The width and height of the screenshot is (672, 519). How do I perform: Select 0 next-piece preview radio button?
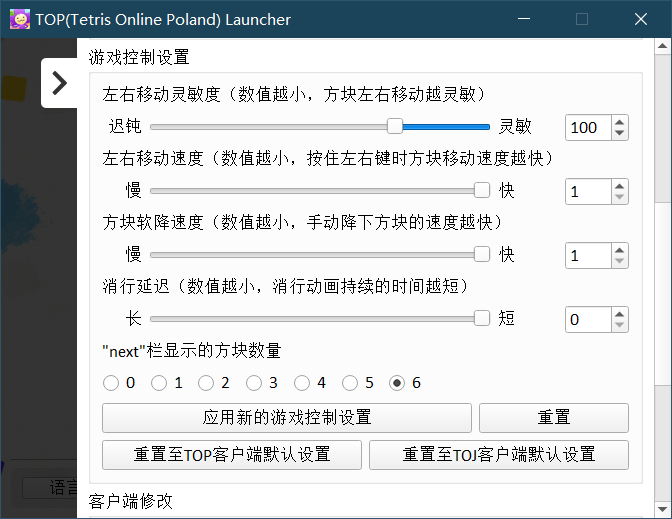pos(111,383)
